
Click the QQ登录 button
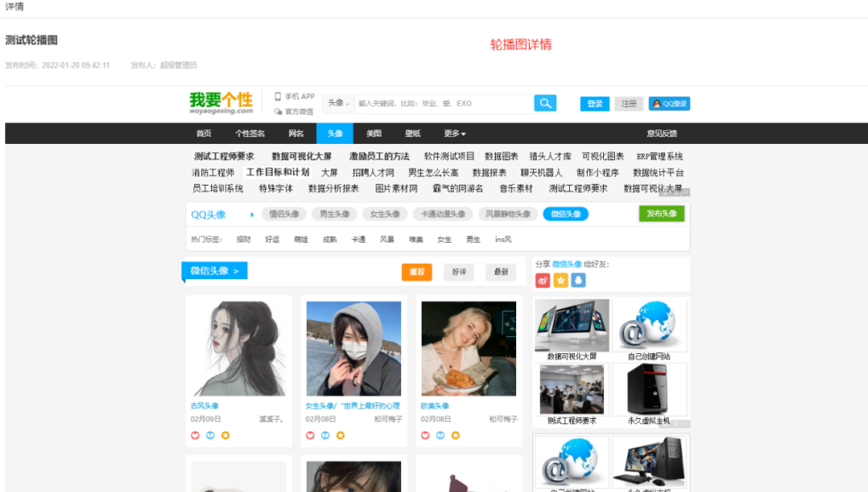coord(670,104)
